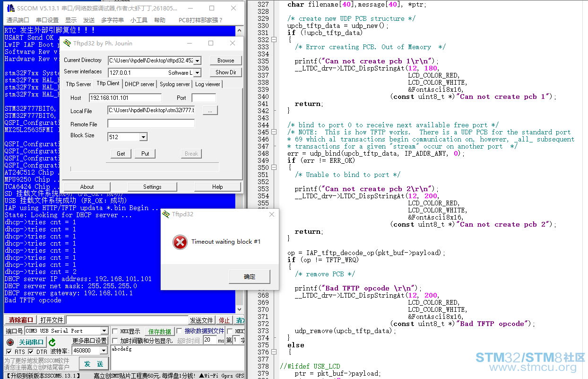
Task: Switch to the Syslog server tab
Action: pos(174,84)
